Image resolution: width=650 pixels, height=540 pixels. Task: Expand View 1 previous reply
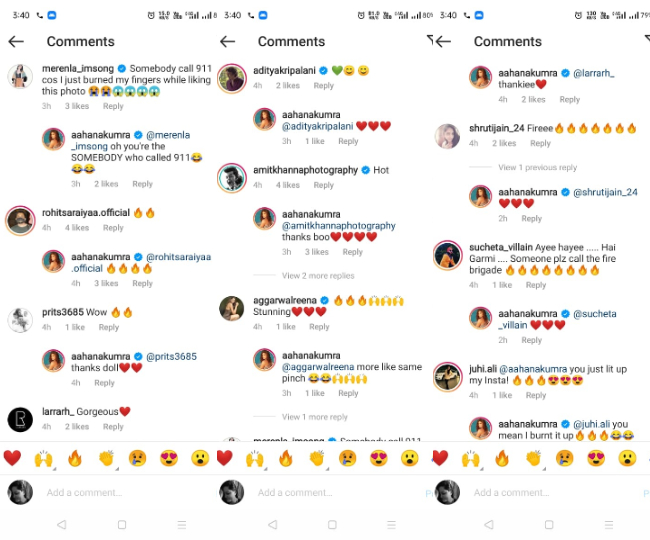pos(537,167)
